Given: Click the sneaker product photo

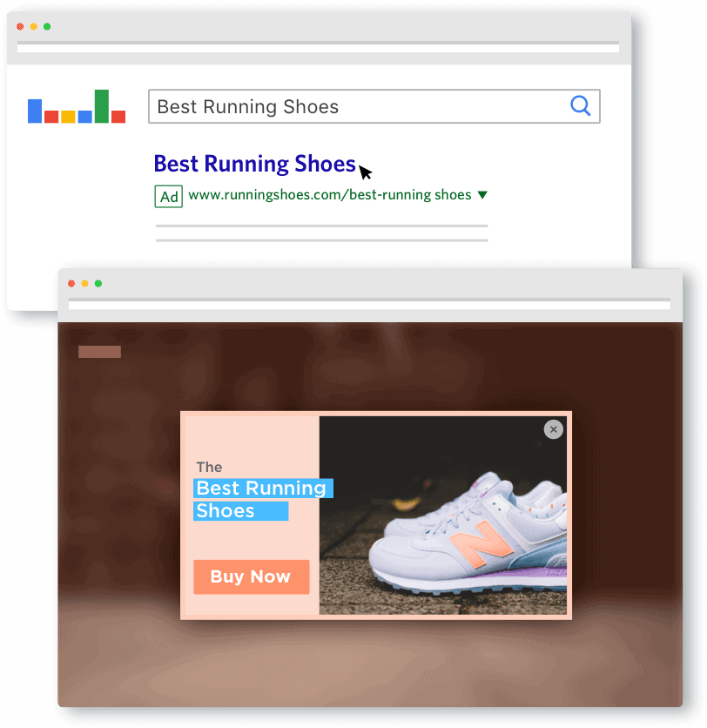Looking at the screenshot, I should pos(443,516).
